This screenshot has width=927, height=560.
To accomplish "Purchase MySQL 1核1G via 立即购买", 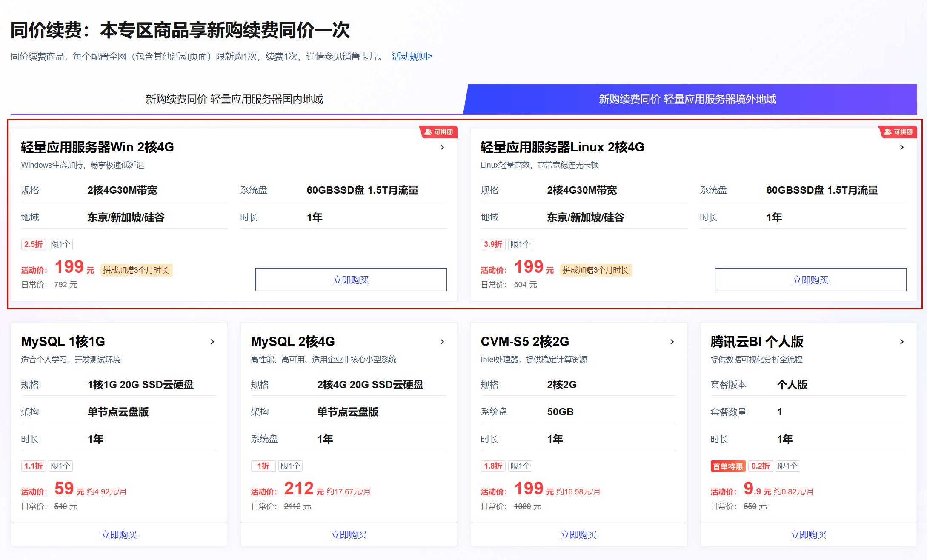I will (119, 534).
